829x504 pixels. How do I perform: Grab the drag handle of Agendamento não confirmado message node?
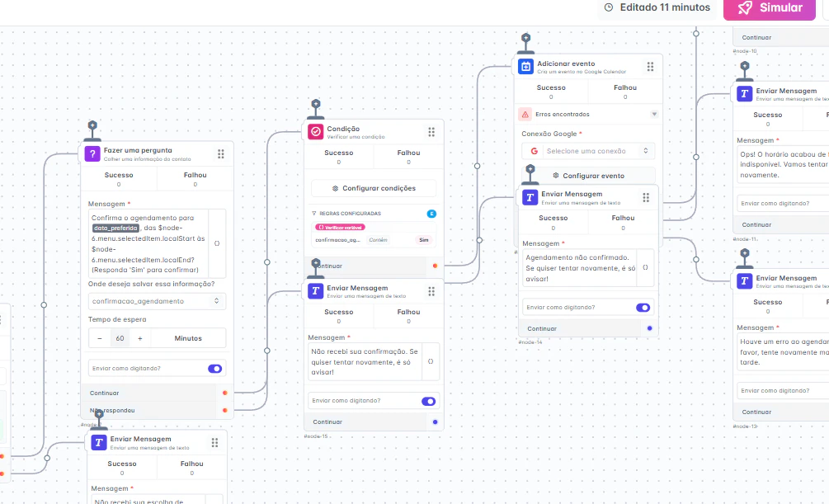coord(646,197)
